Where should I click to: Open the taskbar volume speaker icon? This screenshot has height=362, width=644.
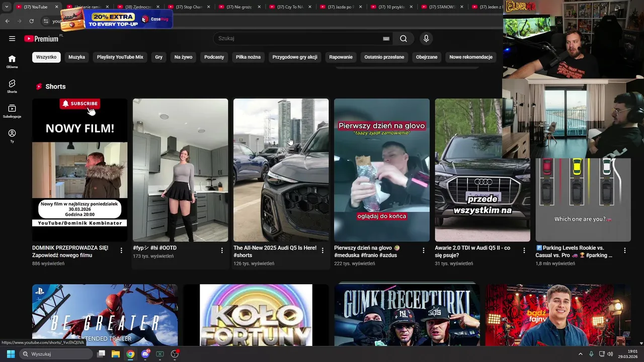(610, 354)
